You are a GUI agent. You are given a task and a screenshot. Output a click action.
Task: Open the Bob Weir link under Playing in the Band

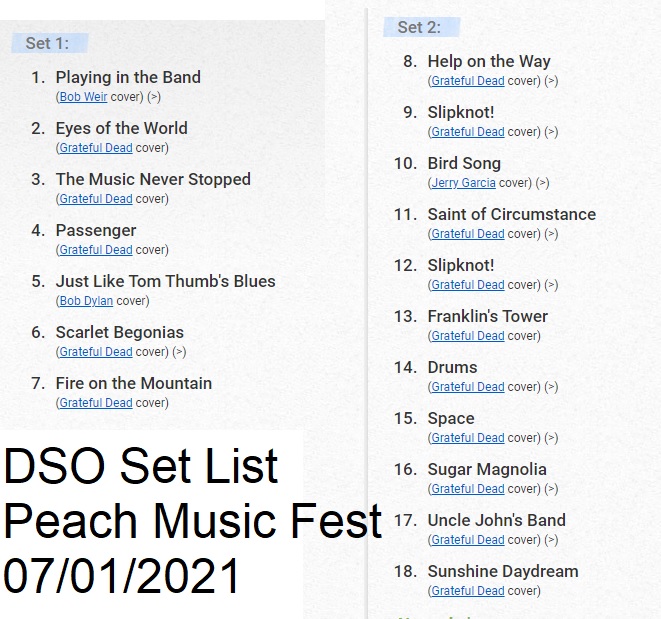coord(83,97)
